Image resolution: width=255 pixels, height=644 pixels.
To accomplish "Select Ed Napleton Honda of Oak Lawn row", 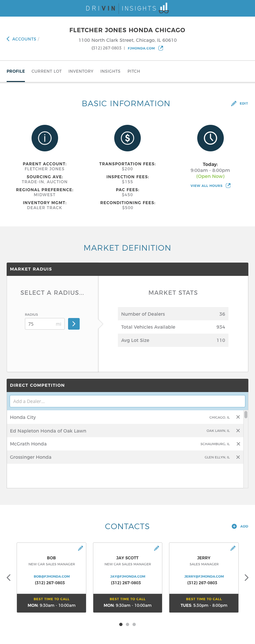I will [125, 431].
